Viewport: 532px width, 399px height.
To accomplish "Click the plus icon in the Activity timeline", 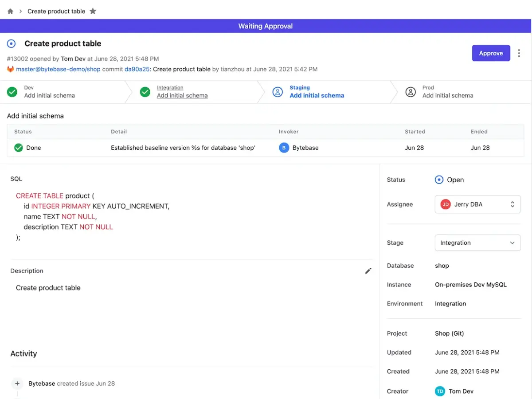I will tap(17, 383).
